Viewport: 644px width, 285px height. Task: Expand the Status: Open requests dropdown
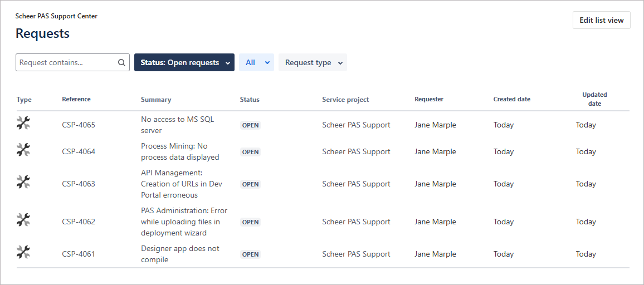(x=184, y=63)
